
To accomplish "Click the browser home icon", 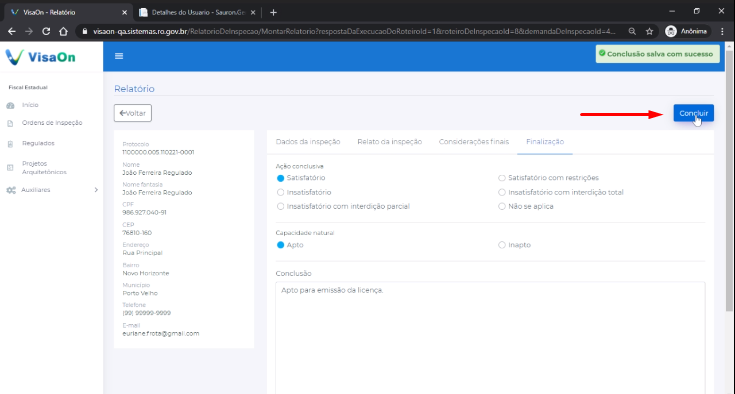I will point(63,31).
